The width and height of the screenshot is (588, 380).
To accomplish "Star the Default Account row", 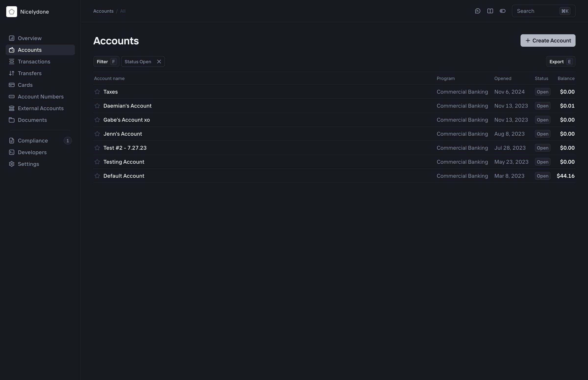I will 97,176.
